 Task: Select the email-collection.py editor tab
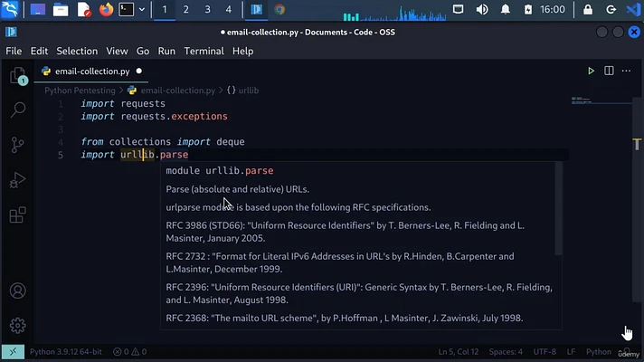[90, 71]
